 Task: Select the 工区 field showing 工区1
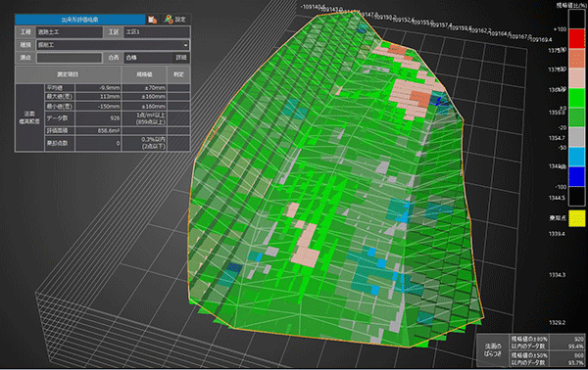click(157, 32)
